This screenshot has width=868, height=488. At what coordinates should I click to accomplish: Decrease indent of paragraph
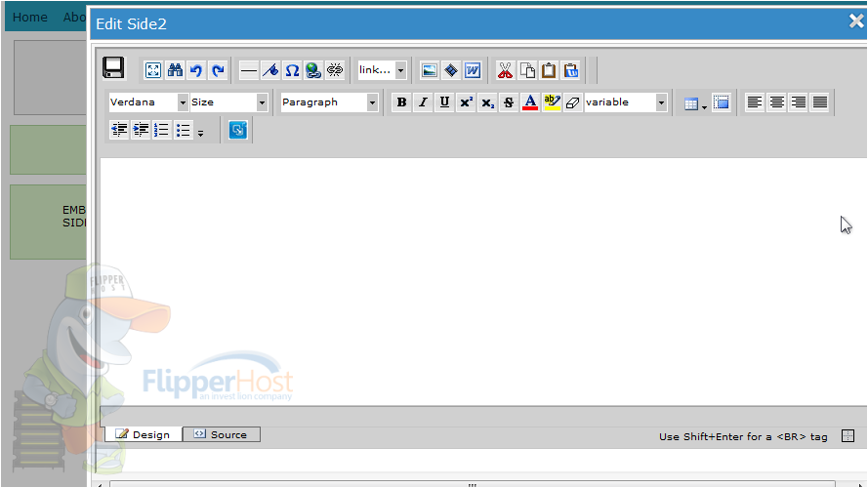(x=119, y=130)
